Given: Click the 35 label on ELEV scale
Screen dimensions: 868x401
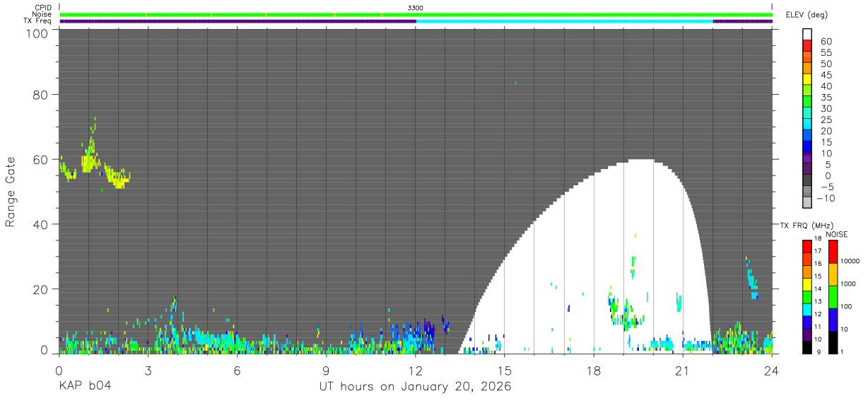Looking at the screenshot, I should (826, 98).
